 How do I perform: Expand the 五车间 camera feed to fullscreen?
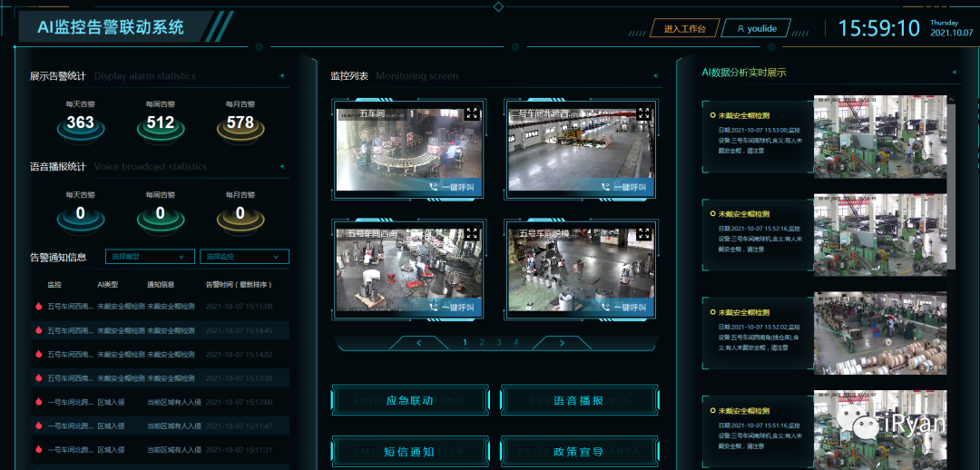(473, 113)
